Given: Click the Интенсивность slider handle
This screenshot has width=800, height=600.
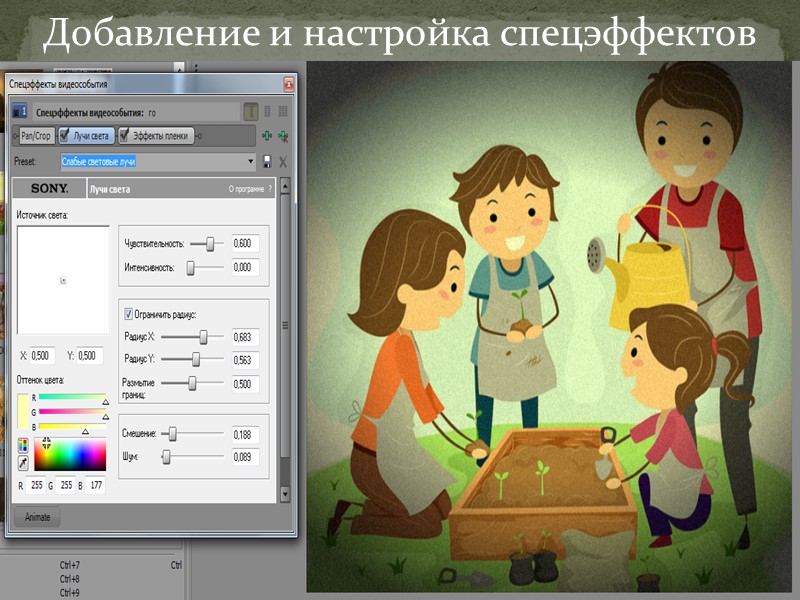Looking at the screenshot, I should coord(190,267).
